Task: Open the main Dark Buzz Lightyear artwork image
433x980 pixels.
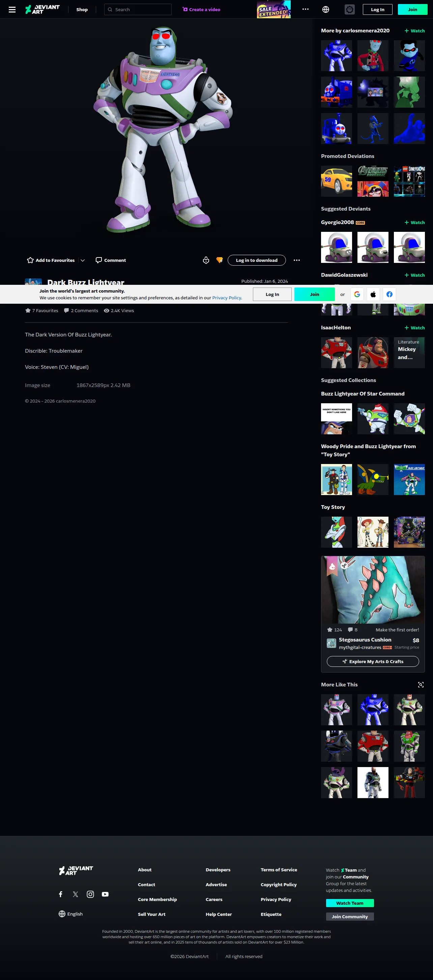Action: pos(163,130)
